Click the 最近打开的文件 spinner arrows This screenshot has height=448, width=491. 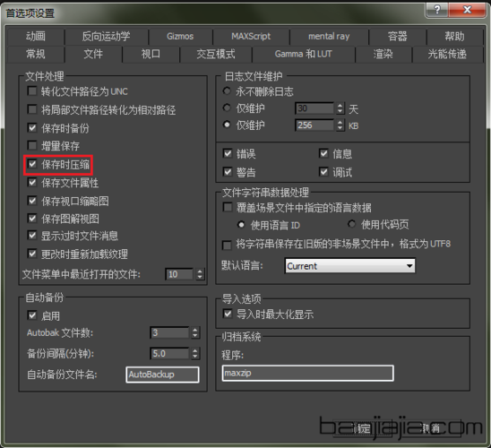pos(200,274)
